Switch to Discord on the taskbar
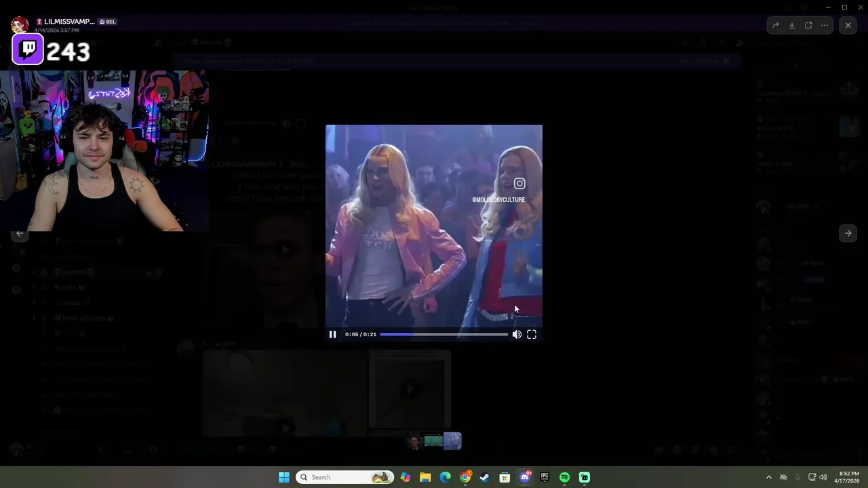Viewport: 868px width, 488px height. pyautogui.click(x=525, y=477)
